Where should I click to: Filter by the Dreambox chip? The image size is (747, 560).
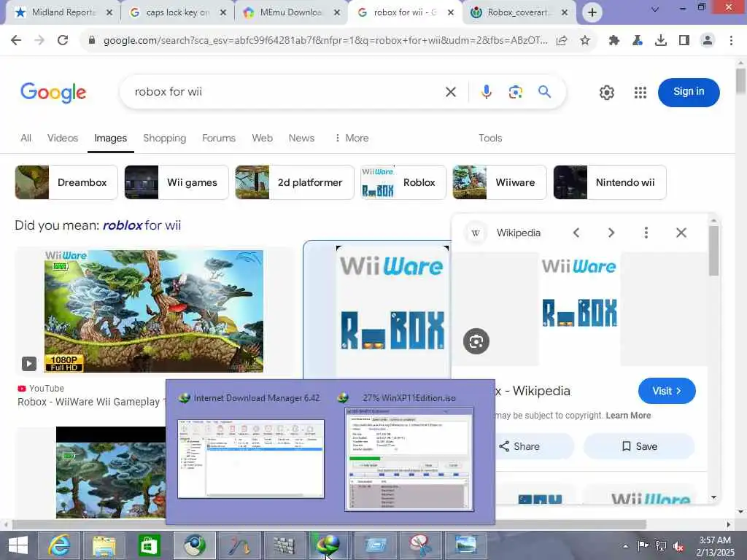66,182
